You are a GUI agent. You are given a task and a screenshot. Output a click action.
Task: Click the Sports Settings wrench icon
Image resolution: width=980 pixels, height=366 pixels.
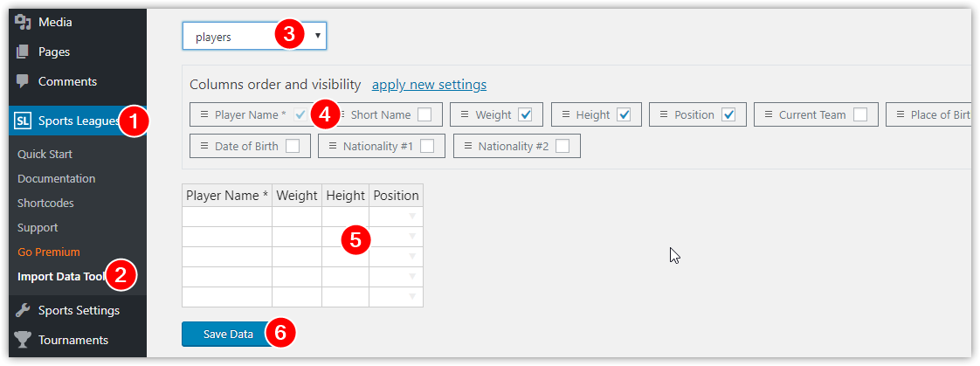click(23, 310)
